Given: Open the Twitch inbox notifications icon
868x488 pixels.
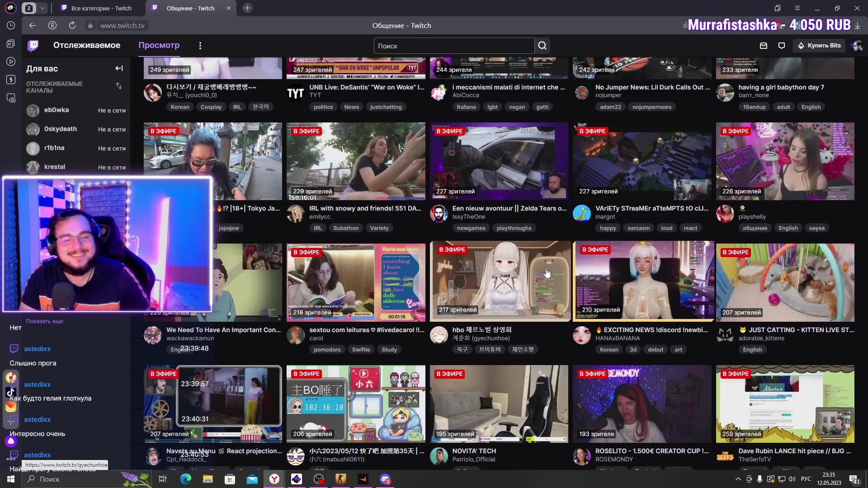Looking at the screenshot, I should 764,46.
